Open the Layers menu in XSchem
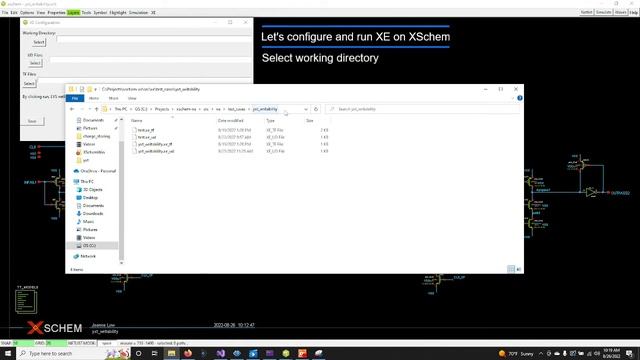This screenshot has width=640, height=360. pos(73,13)
